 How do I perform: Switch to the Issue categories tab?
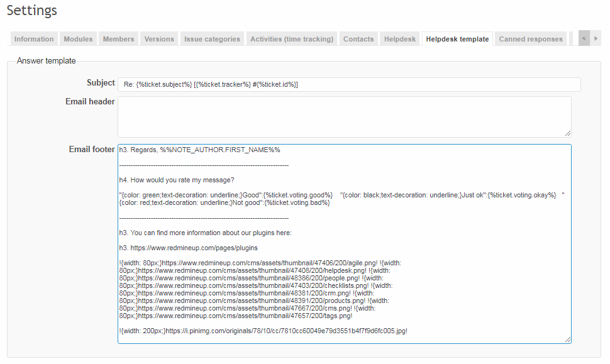point(212,38)
